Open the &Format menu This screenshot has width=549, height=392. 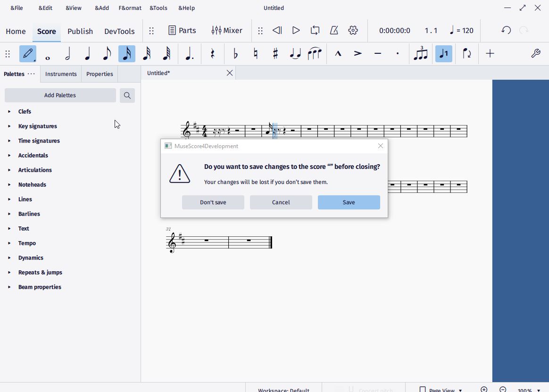129,8
